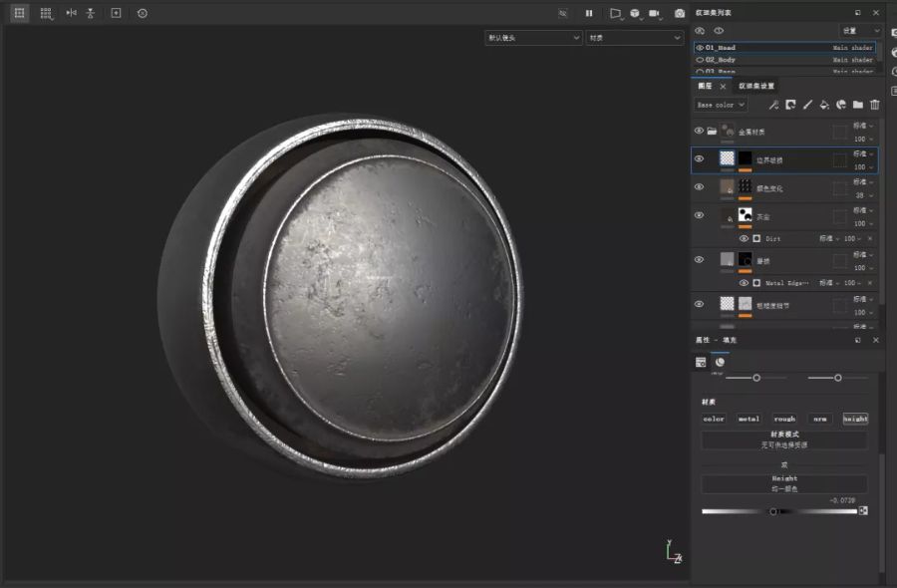Screen dimensions: 897x588
Task: Select the black mask thumbnail of 边界破损
Action: (745, 158)
